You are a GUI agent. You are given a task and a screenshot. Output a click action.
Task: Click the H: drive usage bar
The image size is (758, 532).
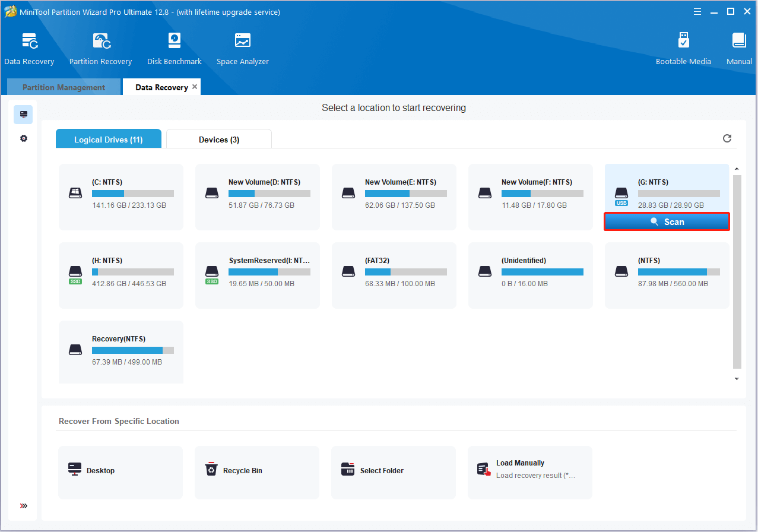[x=133, y=272]
